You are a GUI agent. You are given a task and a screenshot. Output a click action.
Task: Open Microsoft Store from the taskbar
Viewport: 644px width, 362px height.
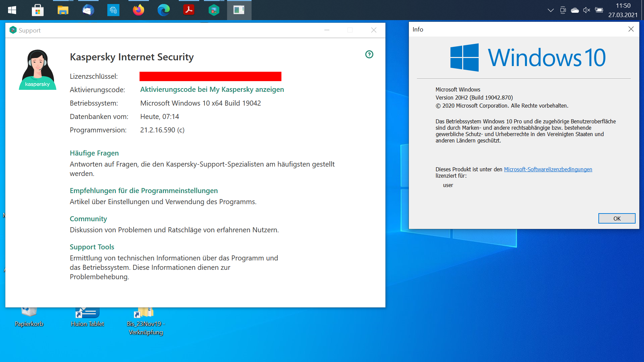pyautogui.click(x=38, y=10)
